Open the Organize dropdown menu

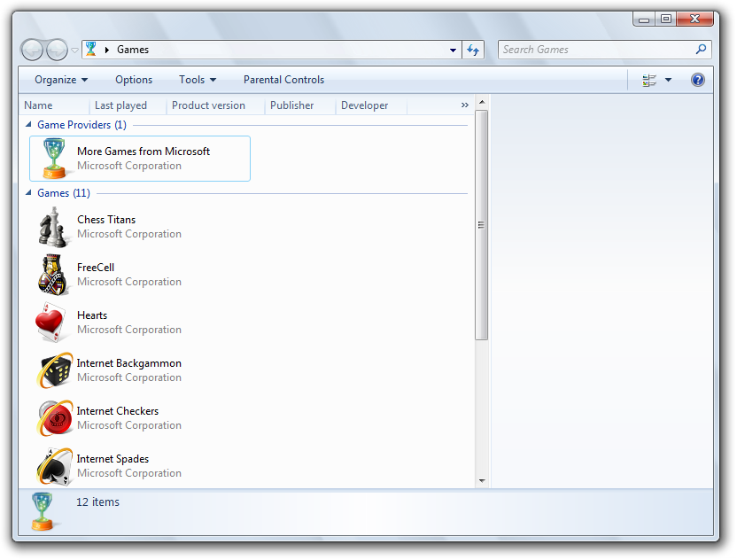61,80
